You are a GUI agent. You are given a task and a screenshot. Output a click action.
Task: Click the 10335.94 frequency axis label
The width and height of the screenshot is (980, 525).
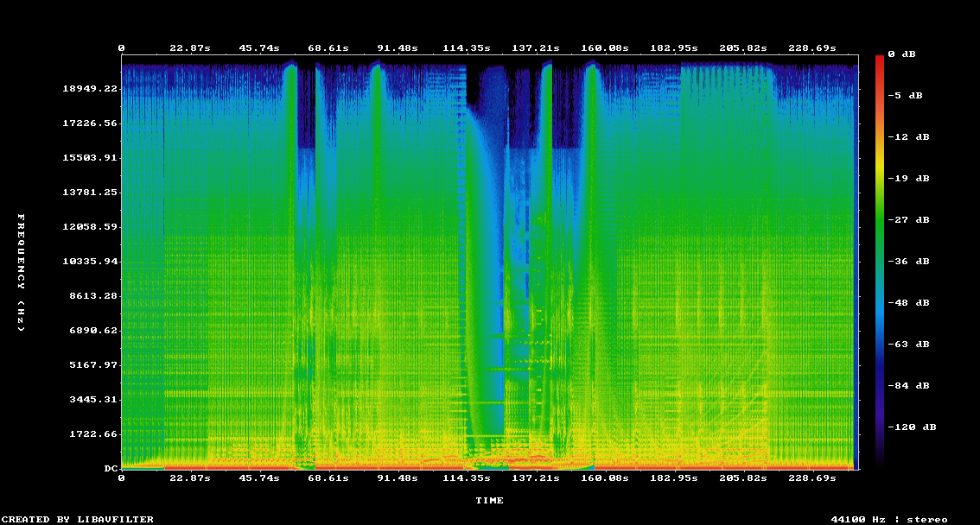coord(90,261)
